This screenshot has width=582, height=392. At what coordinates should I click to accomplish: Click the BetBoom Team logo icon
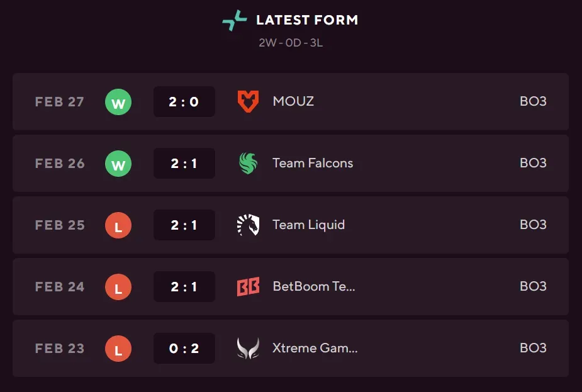(248, 286)
